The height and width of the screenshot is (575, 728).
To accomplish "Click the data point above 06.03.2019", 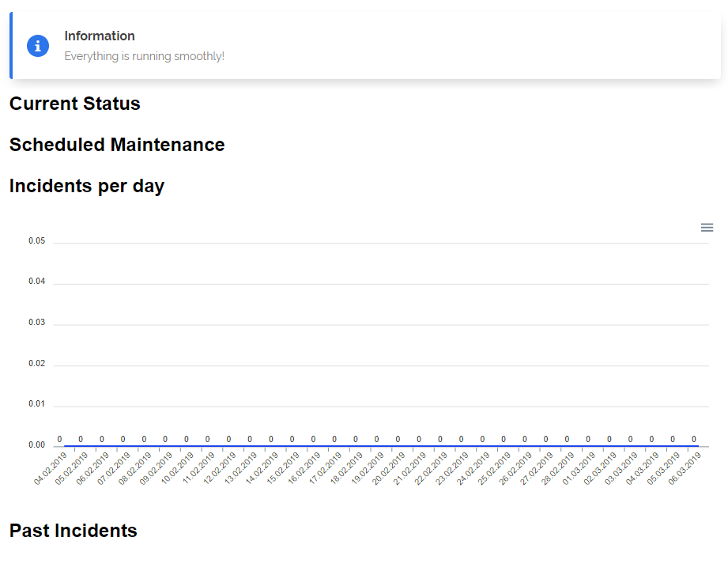I will click(694, 446).
